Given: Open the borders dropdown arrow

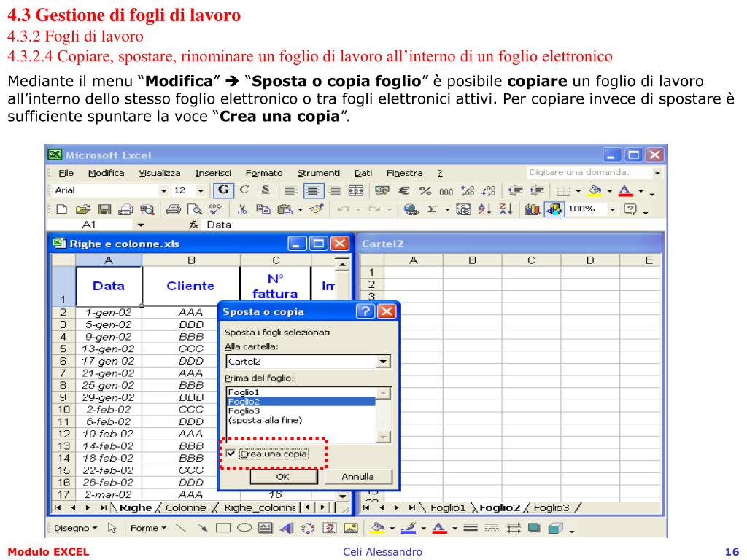Looking at the screenshot, I should [x=578, y=192].
